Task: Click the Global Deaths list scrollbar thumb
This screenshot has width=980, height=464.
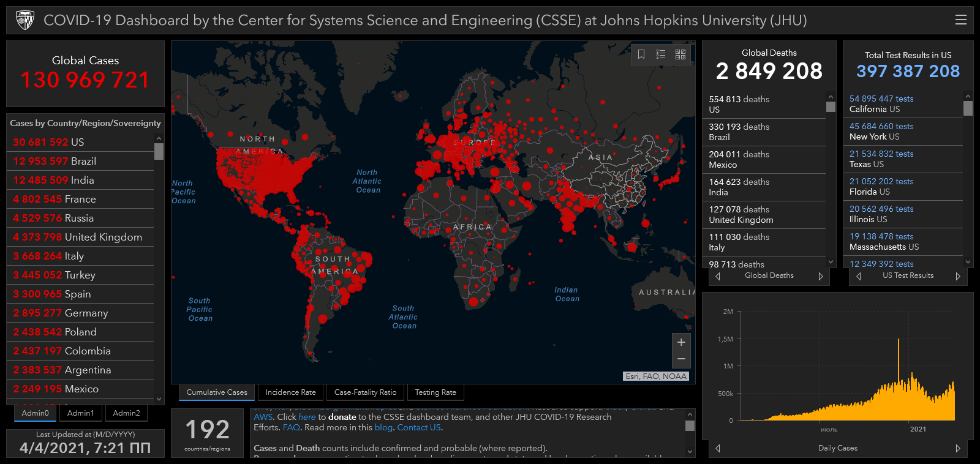Action: tap(831, 107)
